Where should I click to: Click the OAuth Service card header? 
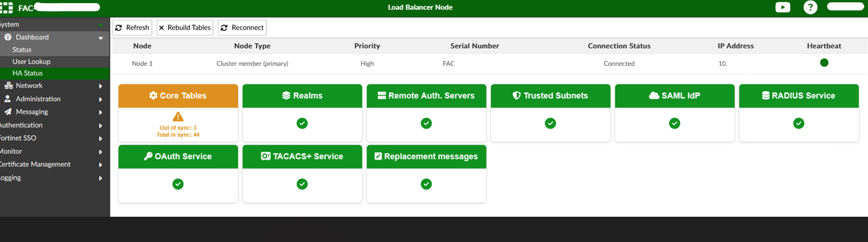pyautogui.click(x=178, y=156)
